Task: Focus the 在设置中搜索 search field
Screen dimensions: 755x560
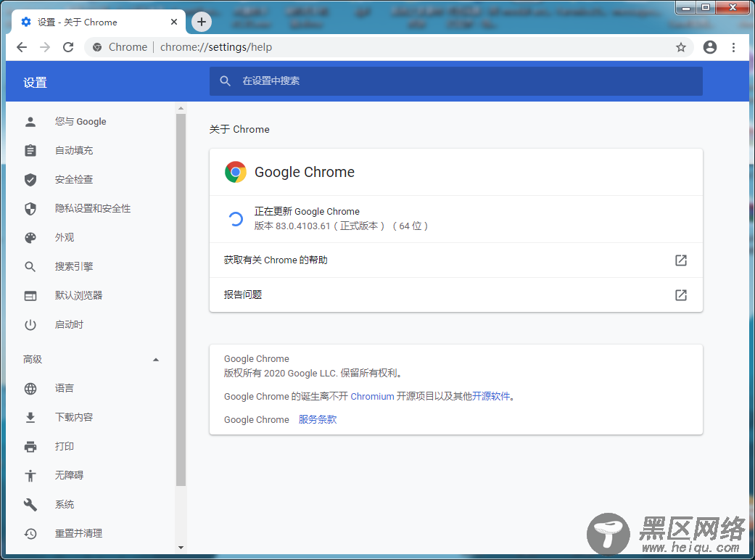Action: pyautogui.click(x=455, y=81)
